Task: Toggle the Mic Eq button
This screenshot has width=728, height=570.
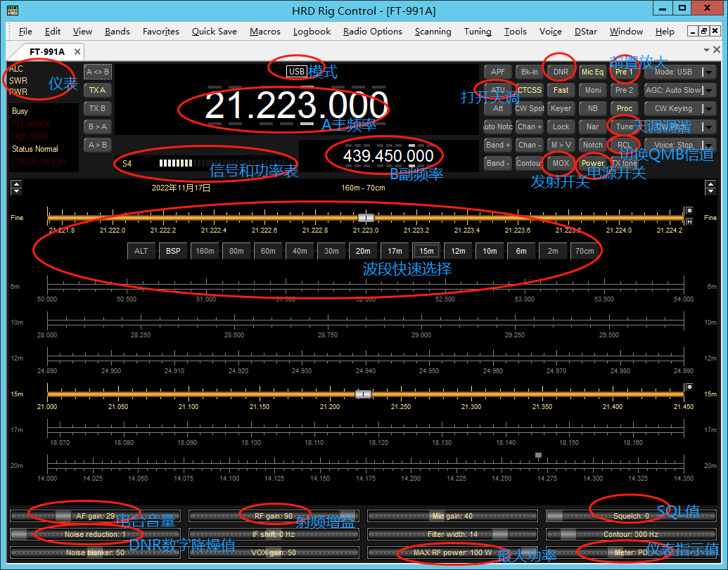Action: coord(592,72)
